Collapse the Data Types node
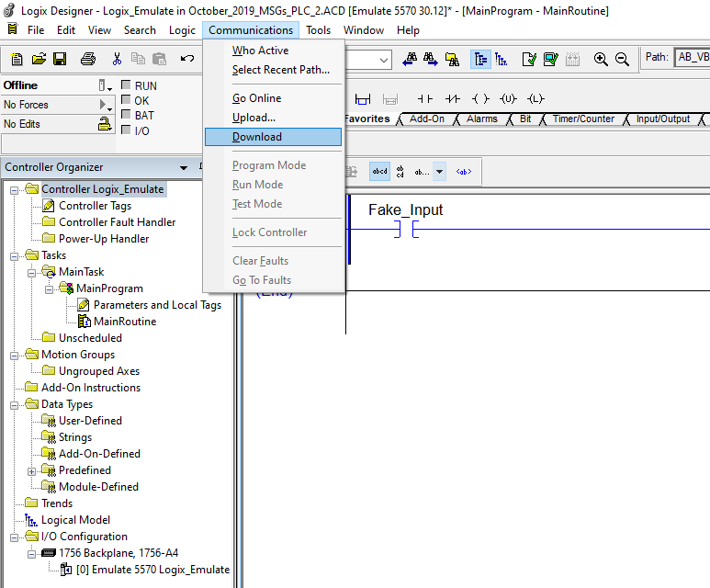This screenshot has width=710, height=588. [15, 405]
